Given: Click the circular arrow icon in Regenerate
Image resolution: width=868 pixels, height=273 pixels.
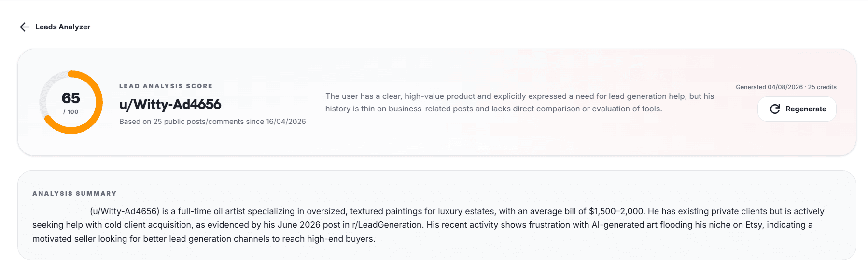Looking at the screenshot, I should 775,109.
